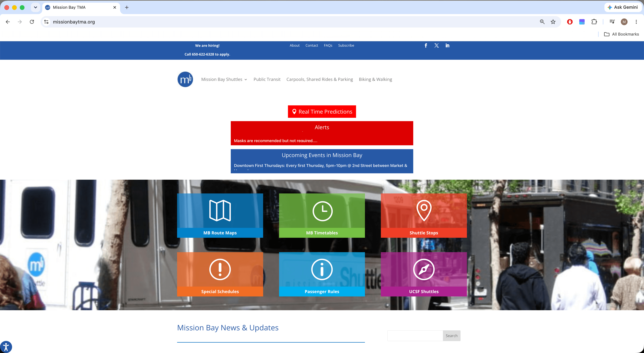Open the Chrome three-dot menu

pyautogui.click(x=636, y=22)
